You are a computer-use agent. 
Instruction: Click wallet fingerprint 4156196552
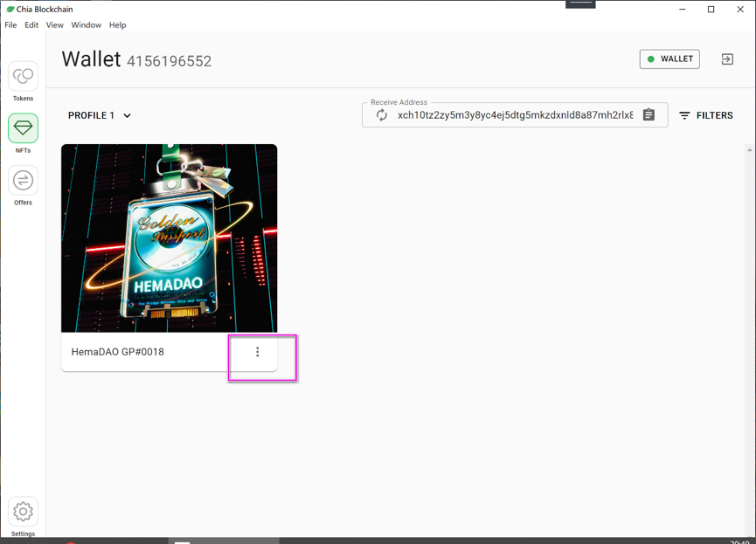(x=170, y=61)
